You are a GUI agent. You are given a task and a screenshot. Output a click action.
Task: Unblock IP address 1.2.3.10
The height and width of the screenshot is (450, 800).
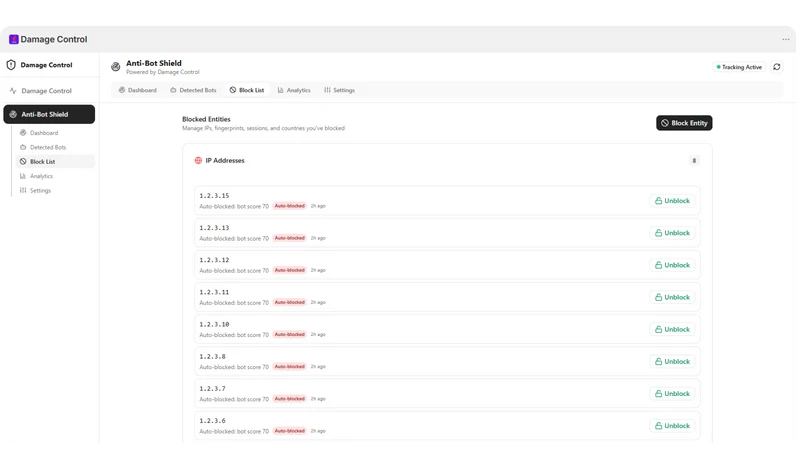tap(672, 329)
